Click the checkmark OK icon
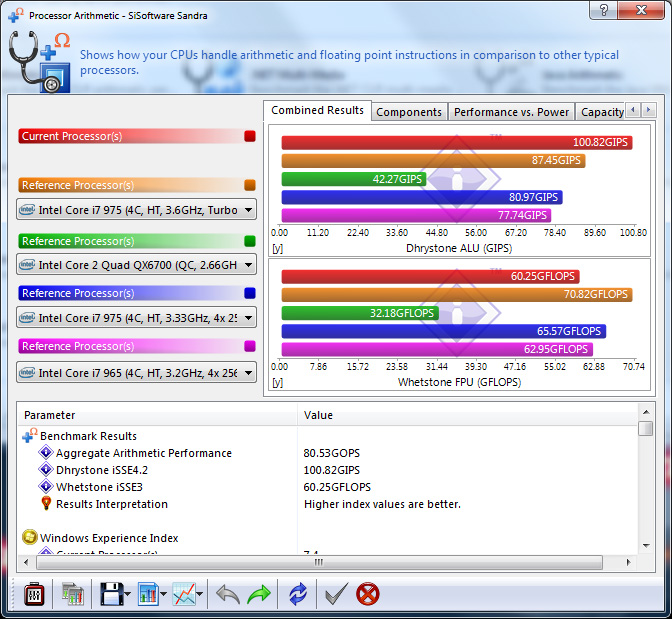672x619 pixels. pos(336,594)
